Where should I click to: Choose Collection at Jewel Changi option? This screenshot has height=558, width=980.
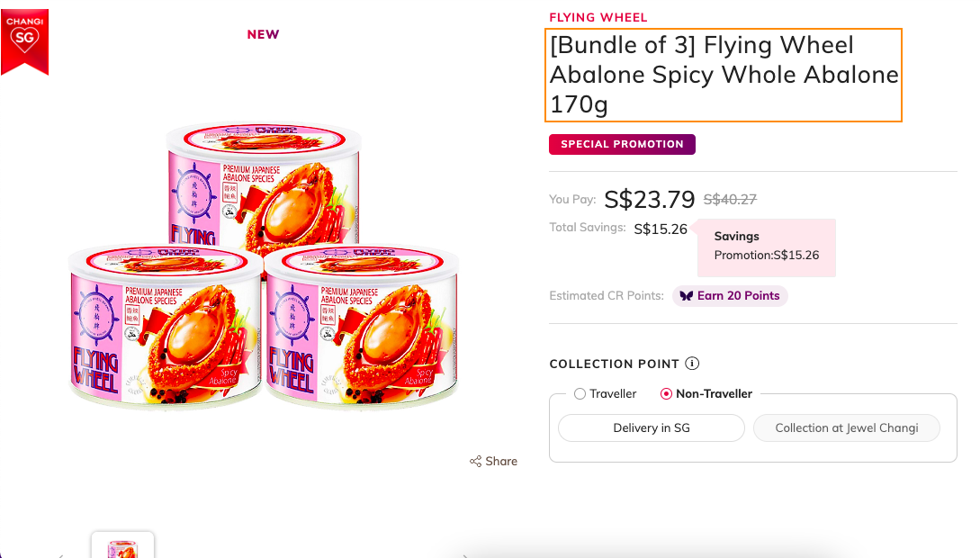coord(847,428)
